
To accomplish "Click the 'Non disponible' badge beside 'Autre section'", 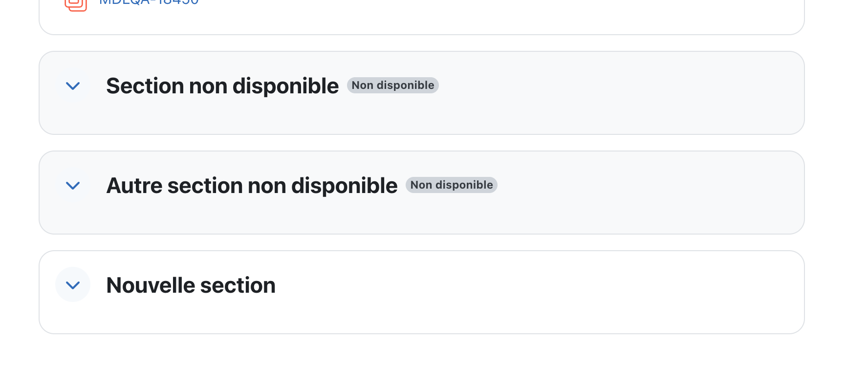I will pyautogui.click(x=452, y=185).
